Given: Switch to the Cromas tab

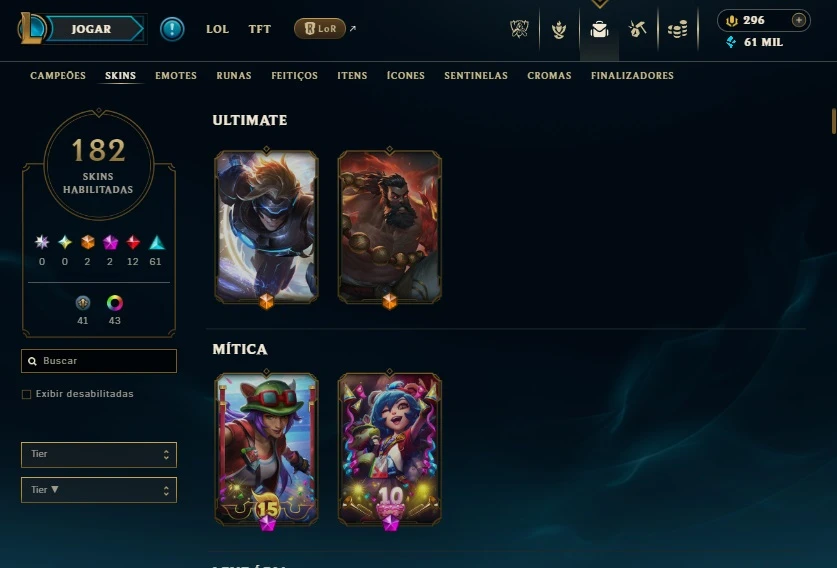Looking at the screenshot, I should pos(549,75).
